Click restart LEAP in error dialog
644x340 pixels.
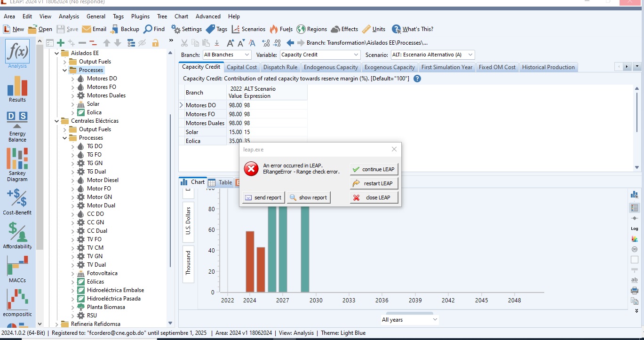[374, 183]
